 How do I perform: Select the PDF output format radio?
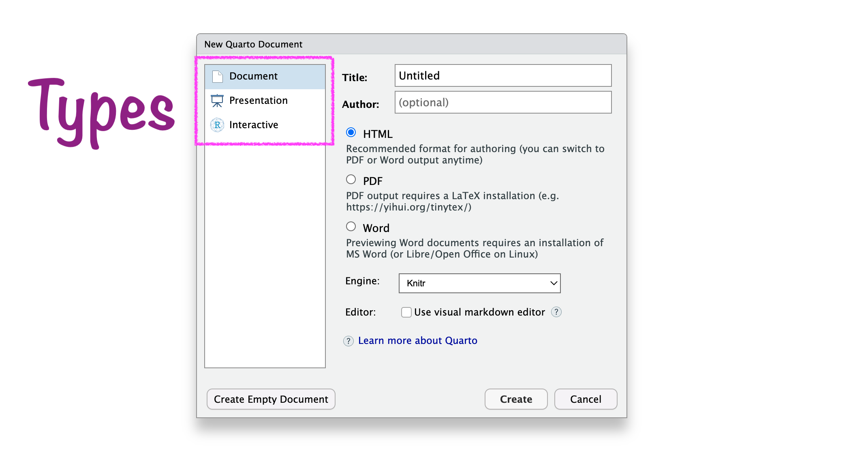[x=351, y=180]
